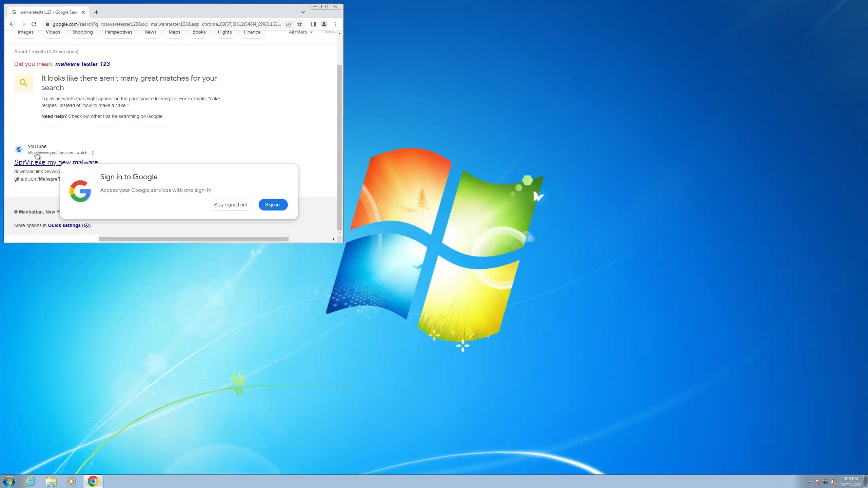The width and height of the screenshot is (868, 488).
Task: Open Chrome side panel icon
Action: 313,24
